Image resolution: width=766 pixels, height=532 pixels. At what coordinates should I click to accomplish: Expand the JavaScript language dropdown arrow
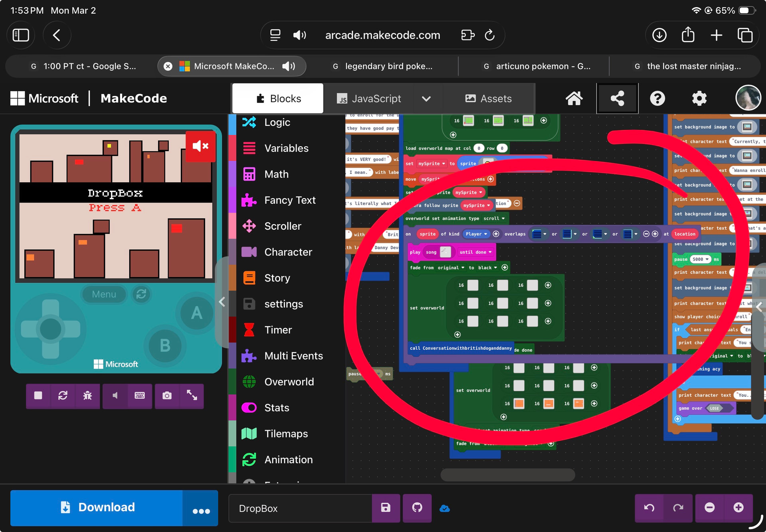point(426,99)
